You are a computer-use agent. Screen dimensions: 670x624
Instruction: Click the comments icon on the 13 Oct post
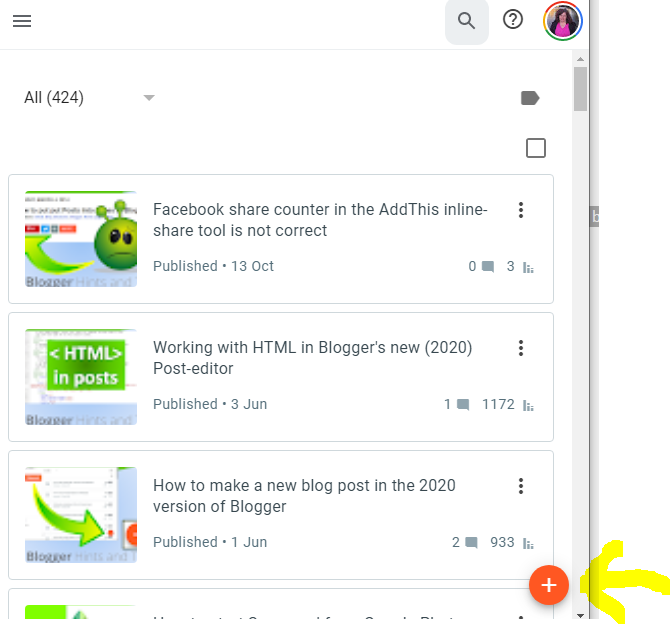488,267
